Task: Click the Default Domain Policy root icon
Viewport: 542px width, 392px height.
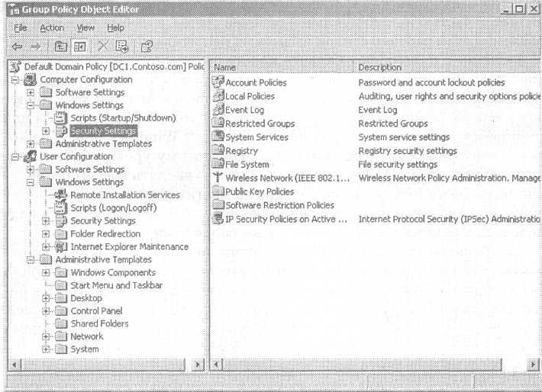Action: 15,66
